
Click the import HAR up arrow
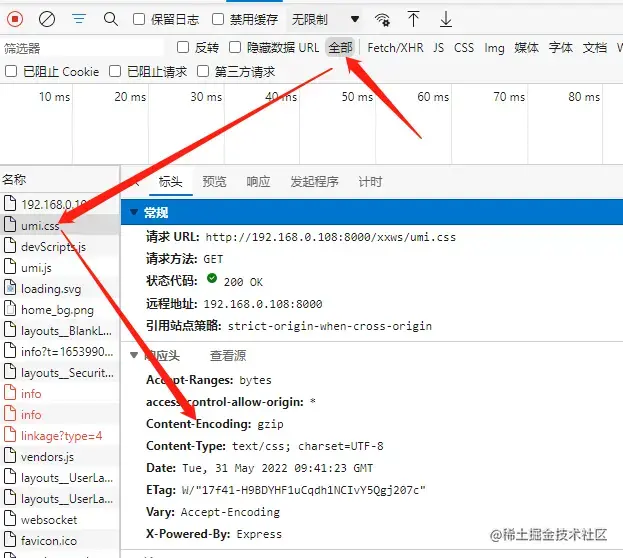click(x=413, y=19)
